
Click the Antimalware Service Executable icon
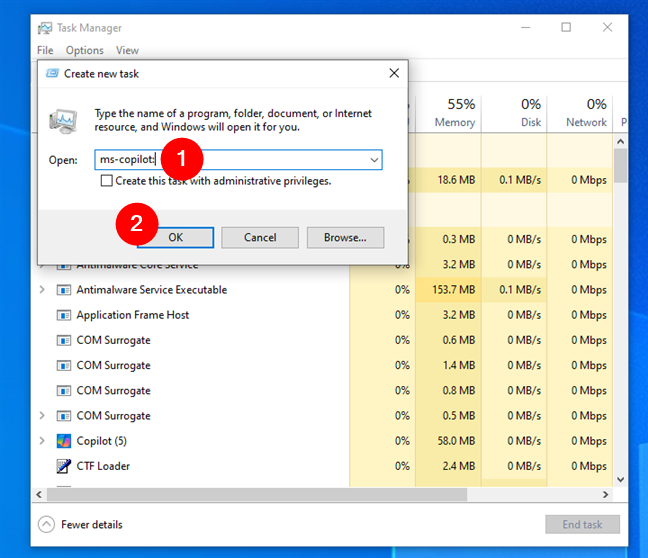64,290
